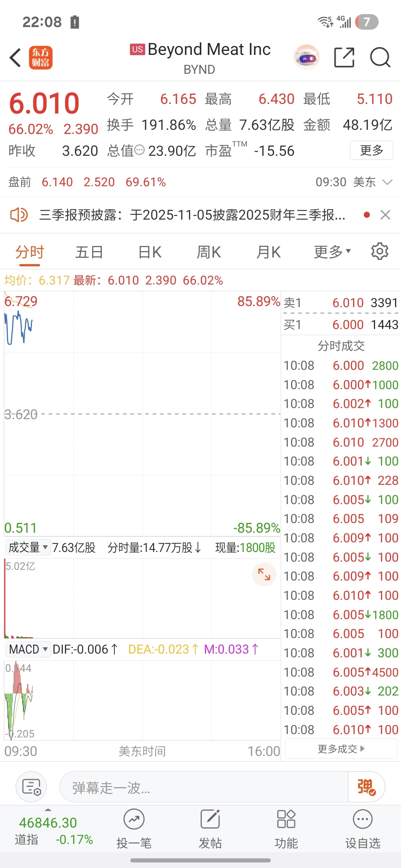Expand the 道指 index bar arrow
The width and height of the screenshot is (401, 868).
48,810
